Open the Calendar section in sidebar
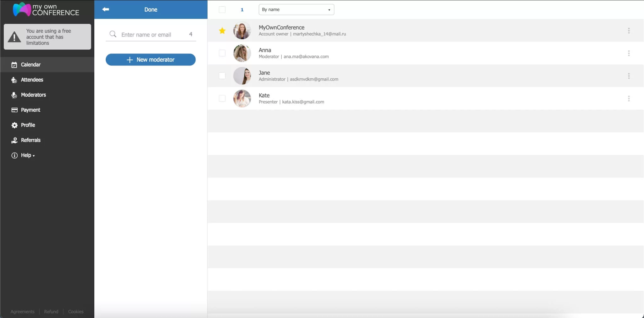Image resolution: width=644 pixels, height=318 pixels. coord(31,64)
